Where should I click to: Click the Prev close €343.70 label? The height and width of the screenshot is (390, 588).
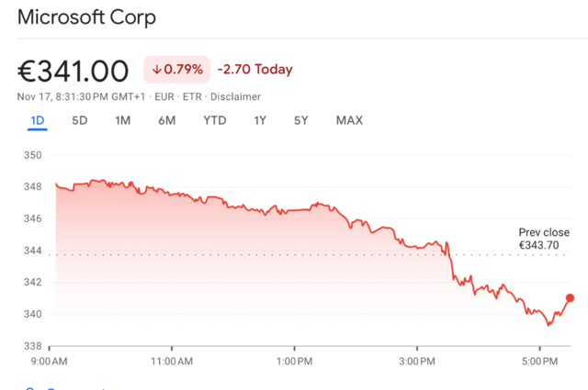544,239
